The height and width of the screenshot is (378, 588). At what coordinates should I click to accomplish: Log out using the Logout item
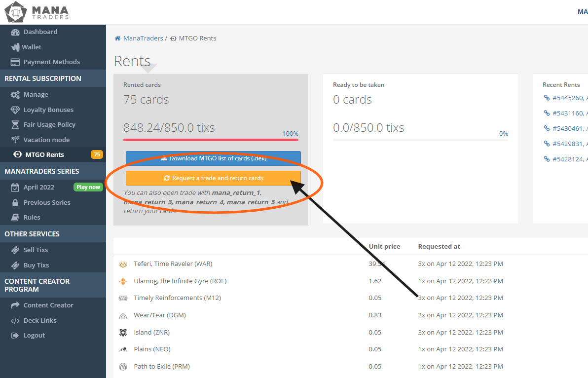(x=34, y=336)
